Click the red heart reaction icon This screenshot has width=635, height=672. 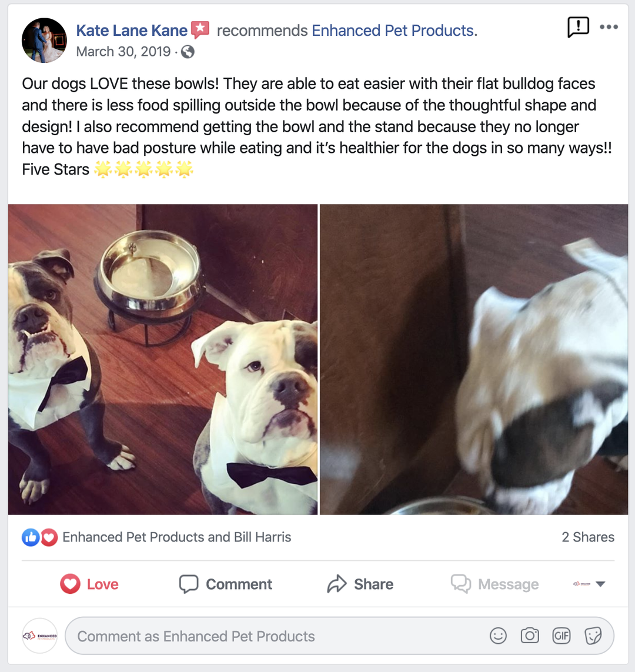coord(49,537)
